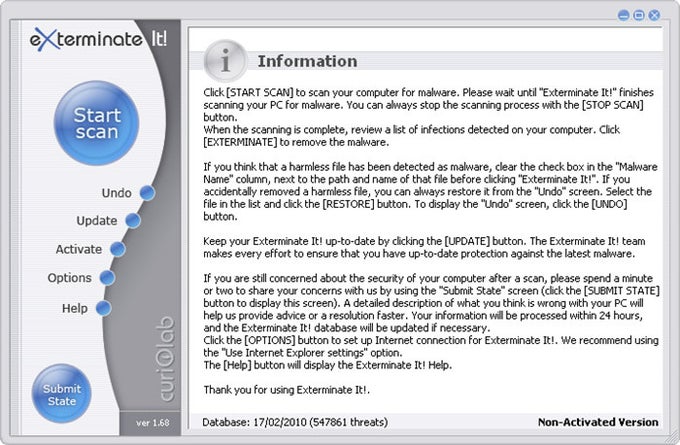Click the blue Update bullet
The image size is (680, 445).
pyautogui.click(x=133, y=220)
